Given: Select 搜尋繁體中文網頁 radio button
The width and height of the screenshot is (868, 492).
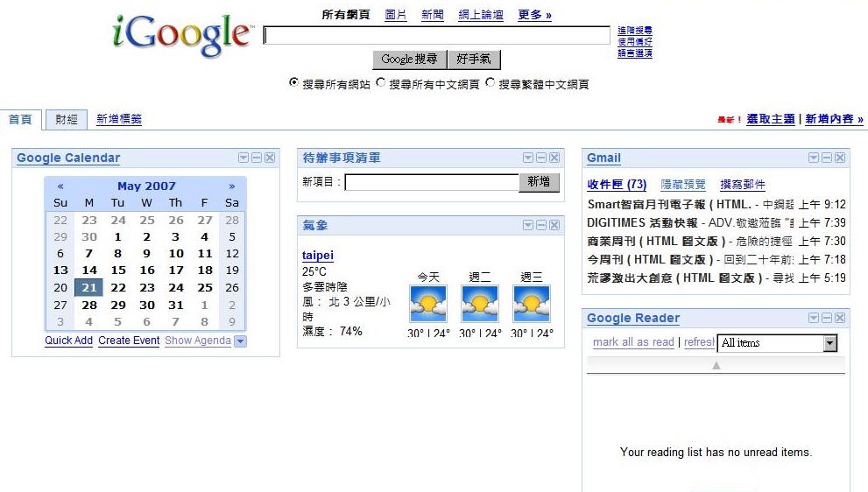Looking at the screenshot, I should click(x=490, y=82).
